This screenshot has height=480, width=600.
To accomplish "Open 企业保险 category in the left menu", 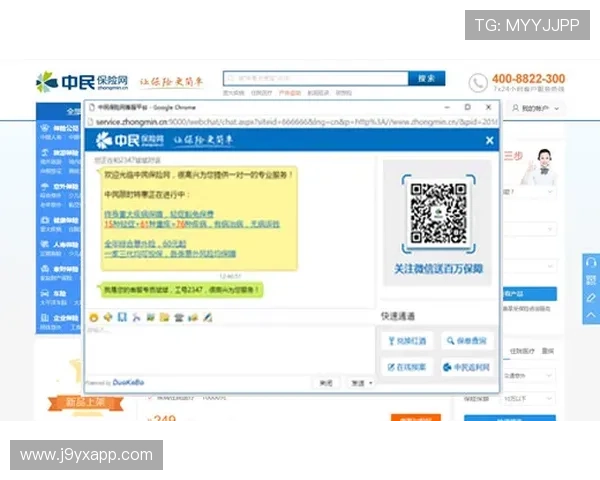I will (x=66, y=318).
